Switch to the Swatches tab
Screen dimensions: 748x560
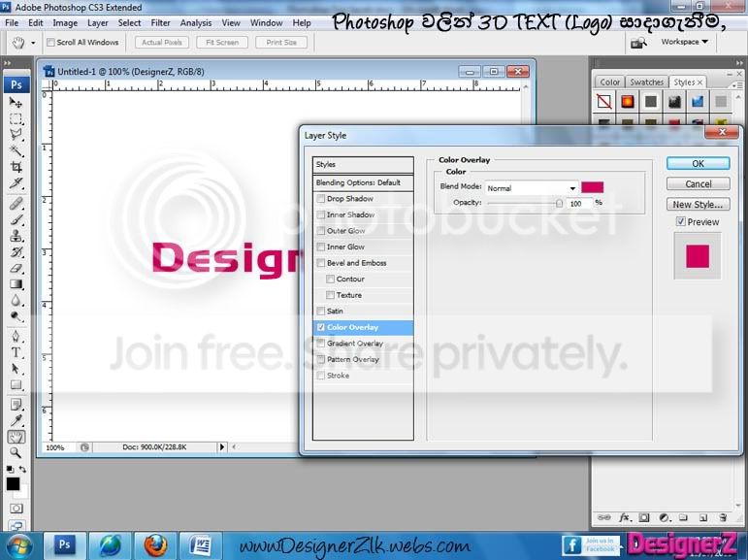pyautogui.click(x=646, y=82)
